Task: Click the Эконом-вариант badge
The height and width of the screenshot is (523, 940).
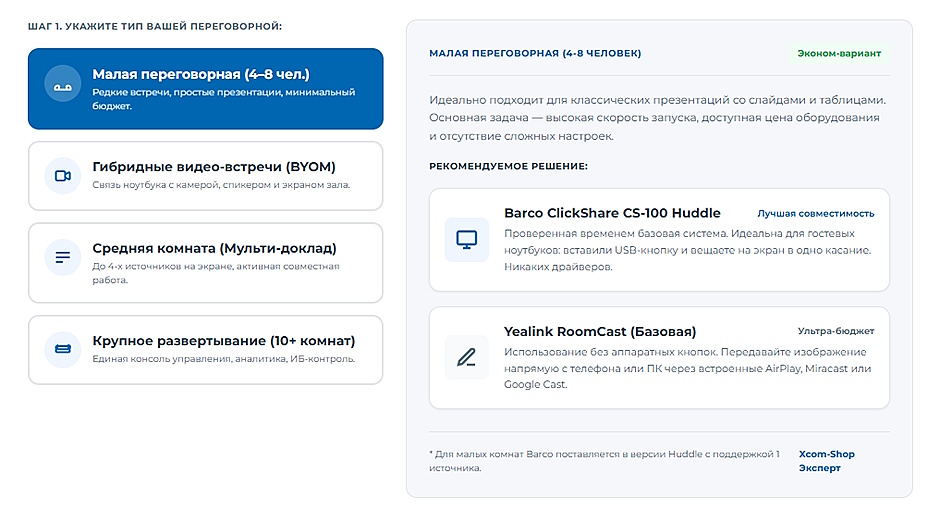Action: click(x=839, y=53)
